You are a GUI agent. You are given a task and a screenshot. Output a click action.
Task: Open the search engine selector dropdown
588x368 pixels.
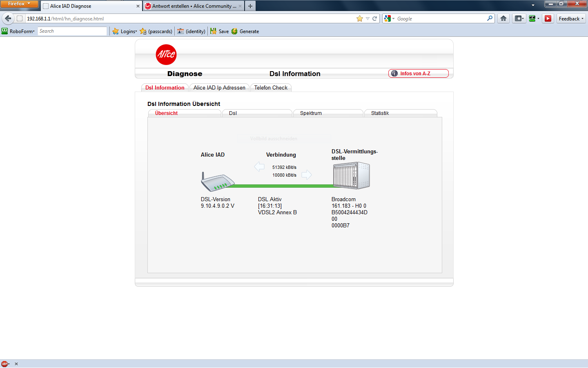(389, 18)
